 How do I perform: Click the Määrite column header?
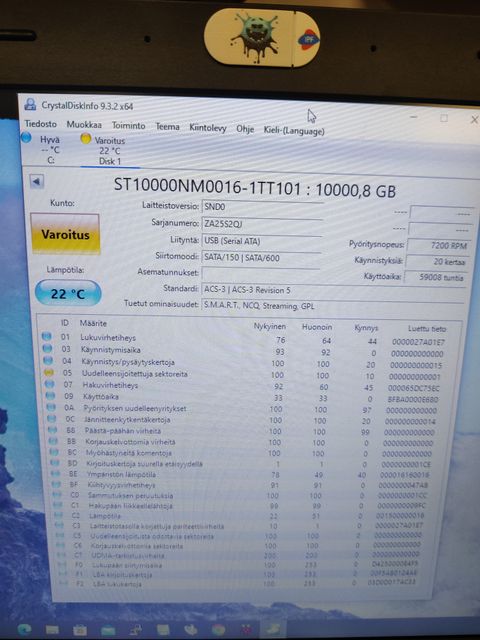pyautogui.click(x=93, y=323)
